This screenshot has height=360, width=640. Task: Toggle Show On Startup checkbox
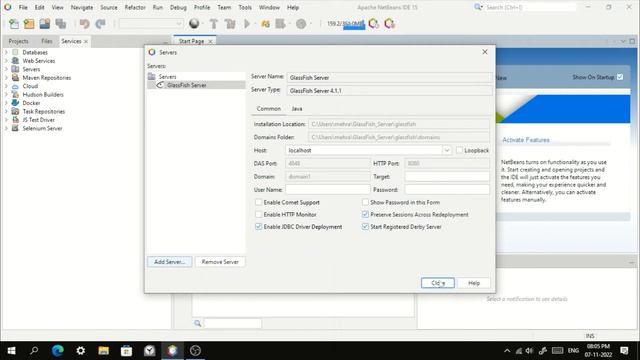coord(620,77)
